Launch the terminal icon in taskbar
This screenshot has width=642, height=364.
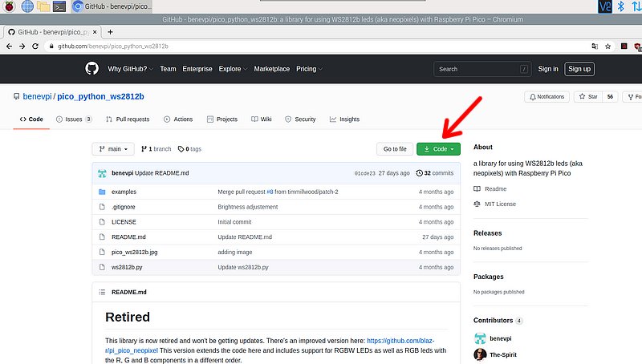click(59, 6)
